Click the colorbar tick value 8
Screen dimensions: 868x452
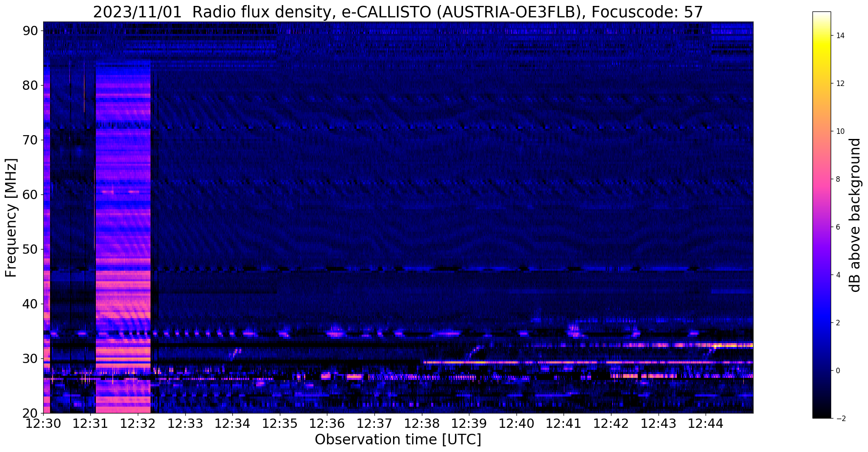click(837, 179)
